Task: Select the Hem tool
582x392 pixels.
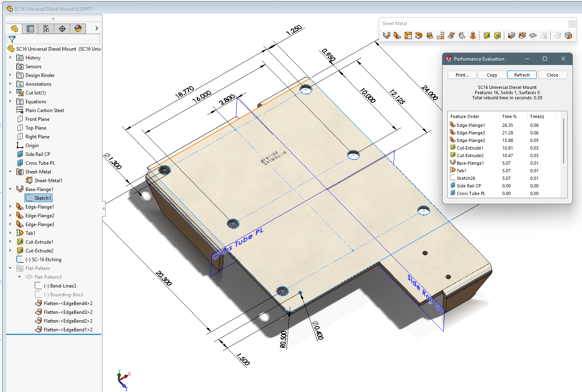Action: pyautogui.click(x=419, y=35)
